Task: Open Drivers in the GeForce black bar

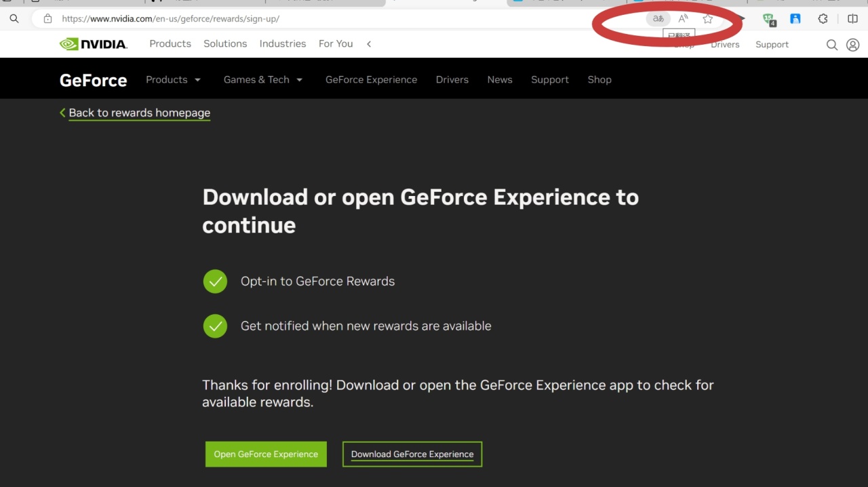Action: point(452,79)
